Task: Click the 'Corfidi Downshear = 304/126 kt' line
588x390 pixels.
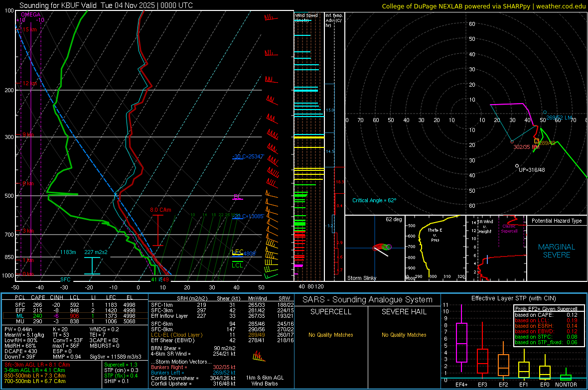Action: (193, 378)
